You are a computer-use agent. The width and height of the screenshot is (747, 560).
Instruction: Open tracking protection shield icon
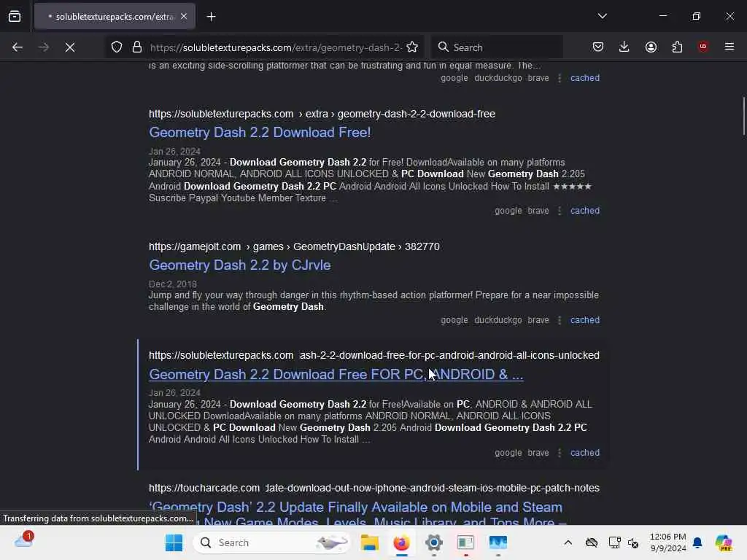pos(117,47)
